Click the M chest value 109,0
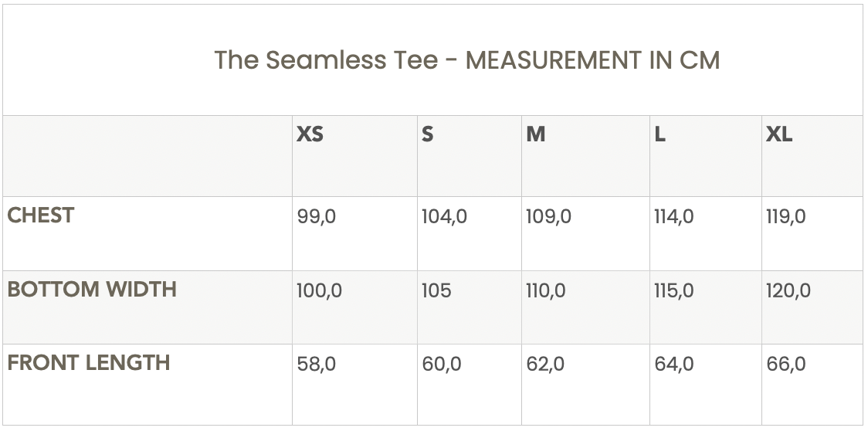 click(x=548, y=217)
